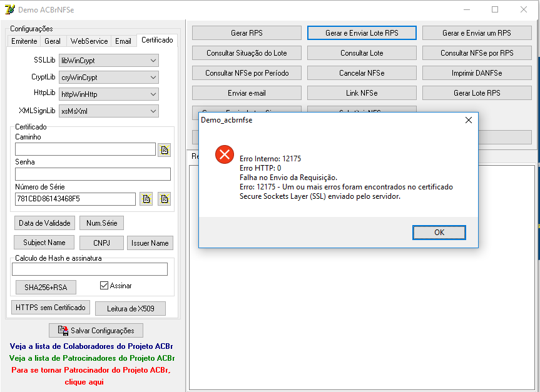Image resolution: width=540 pixels, height=392 pixels.
Task: Select the Certificado tab
Action: (x=157, y=40)
